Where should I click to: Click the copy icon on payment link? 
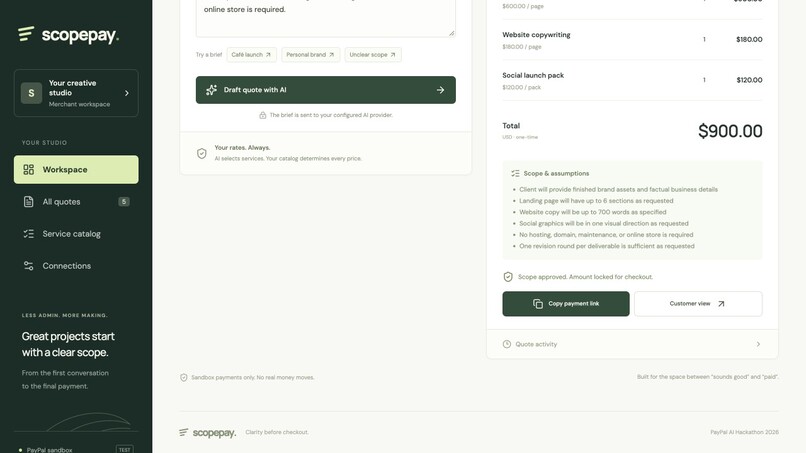click(x=538, y=304)
